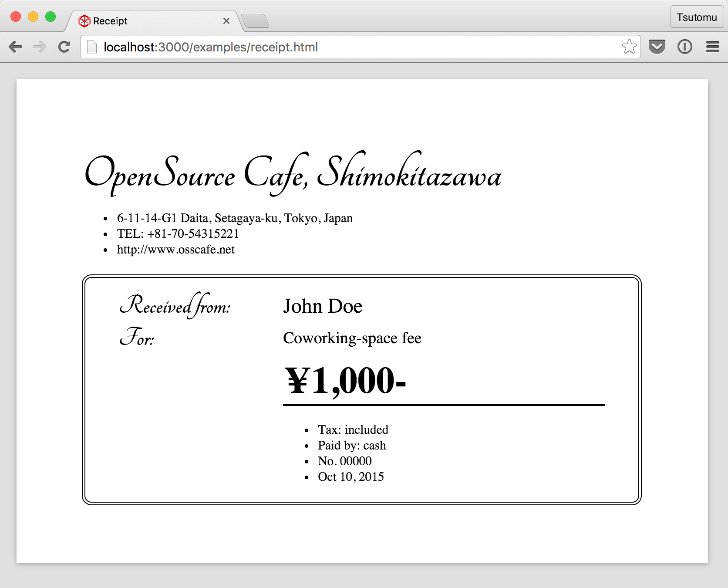
Task: Navigate back to the previous page
Action: (16, 47)
